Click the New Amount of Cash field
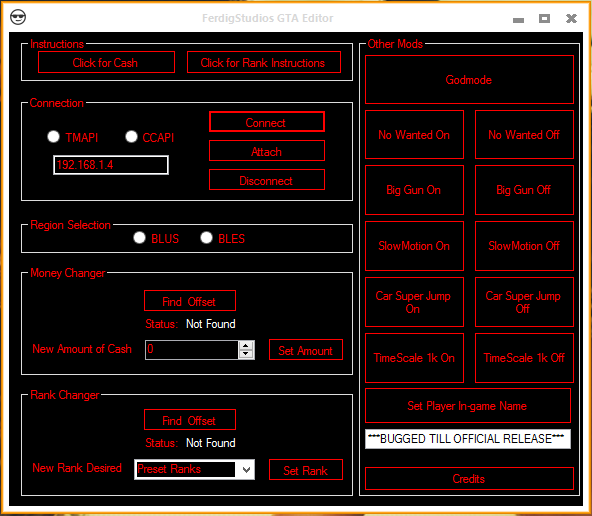This screenshot has height=516, width=592. tap(192, 350)
